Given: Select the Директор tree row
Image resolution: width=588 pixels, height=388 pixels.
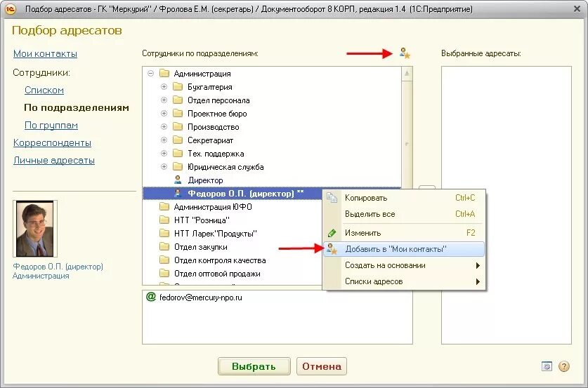Looking at the screenshot, I should tap(271, 180).
